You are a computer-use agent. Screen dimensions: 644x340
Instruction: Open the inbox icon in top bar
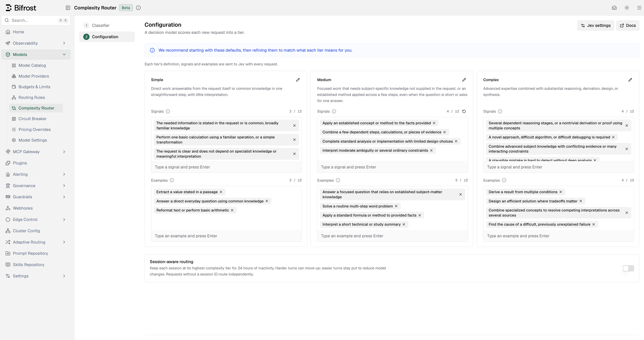pos(614,8)
